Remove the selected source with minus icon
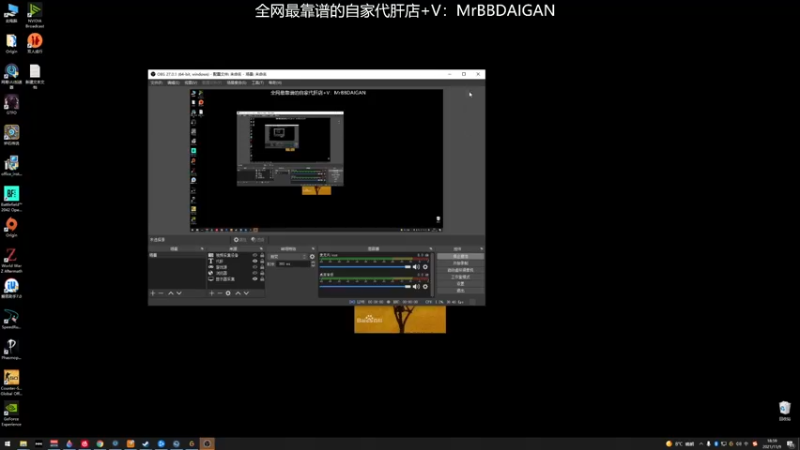800x450 pixels. (x=220, y=293)
